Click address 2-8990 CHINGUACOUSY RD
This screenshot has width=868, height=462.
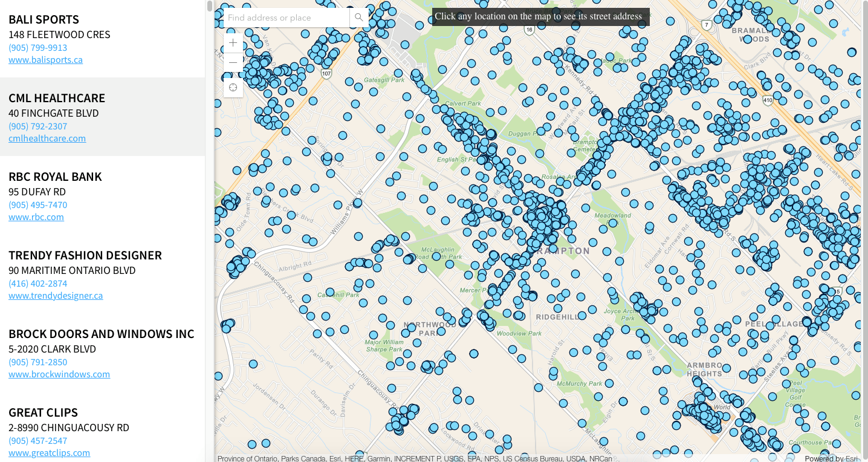[69, 428]
